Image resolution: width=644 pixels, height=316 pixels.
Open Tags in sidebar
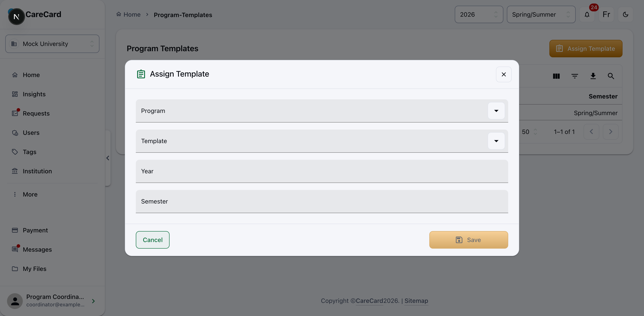[52, 152]
